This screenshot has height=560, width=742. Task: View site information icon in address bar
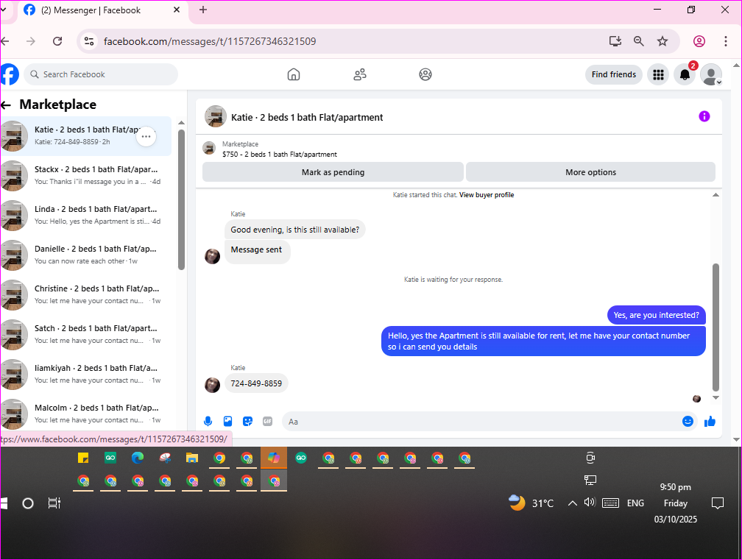pos(89,41)
